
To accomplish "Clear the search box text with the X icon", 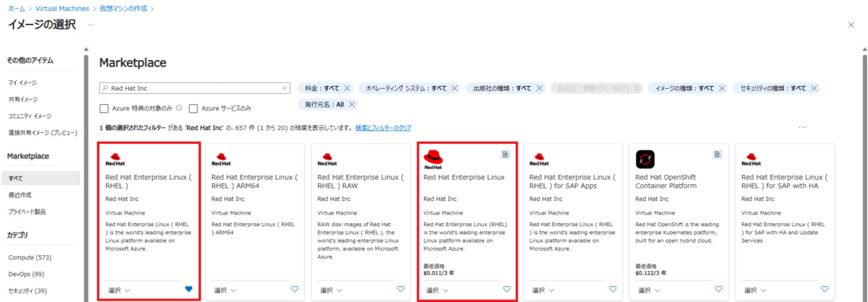I will tap(284, 88).
